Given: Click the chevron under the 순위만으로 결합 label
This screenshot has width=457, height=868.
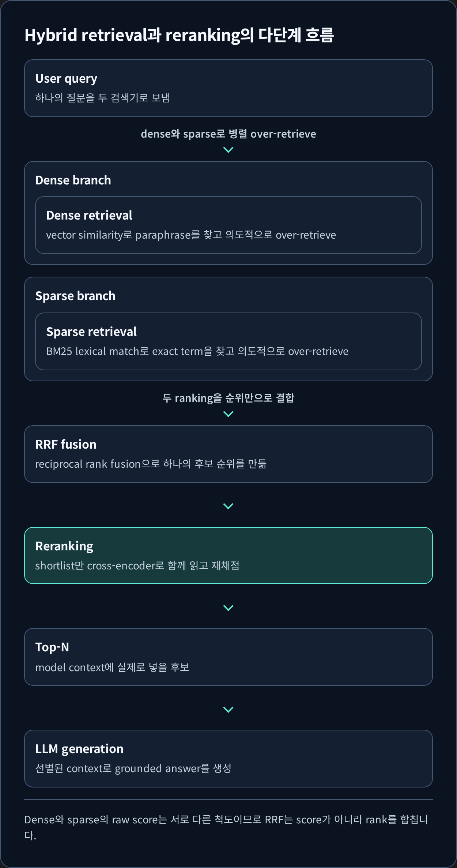Looking at the screenshot, I should pyautogui.click(x=228, y=414).
